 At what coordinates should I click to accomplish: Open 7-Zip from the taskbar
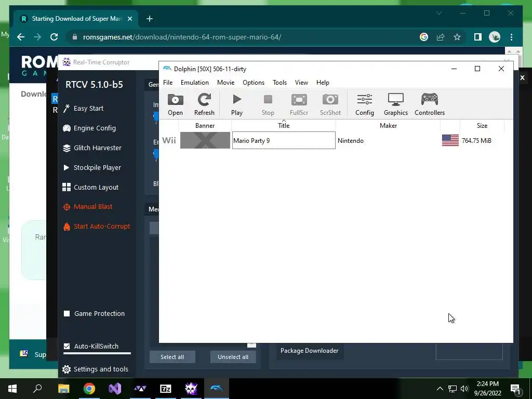(166, 389)
